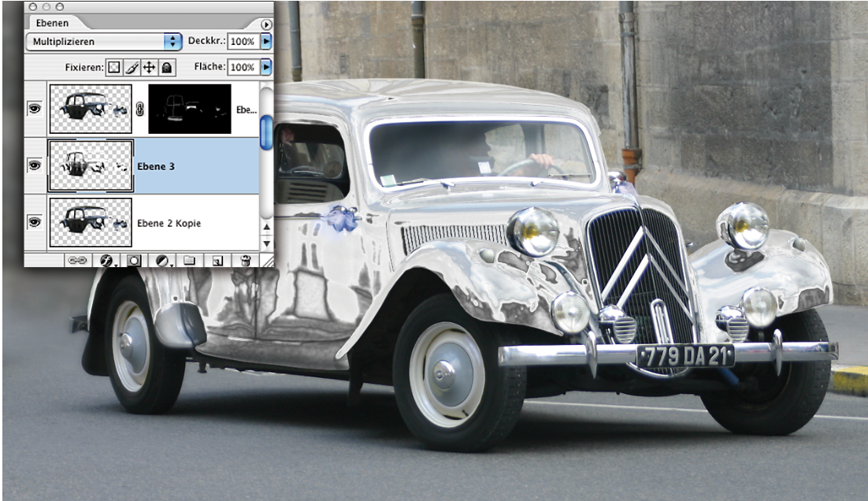
Task: Open the Ebenen panel flyout menu
Action: coord(266,24)
